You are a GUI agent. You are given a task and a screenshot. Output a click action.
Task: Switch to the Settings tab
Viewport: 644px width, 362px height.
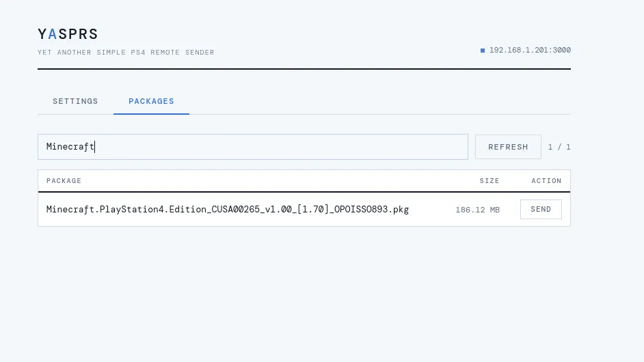click(x=75, y=101)
